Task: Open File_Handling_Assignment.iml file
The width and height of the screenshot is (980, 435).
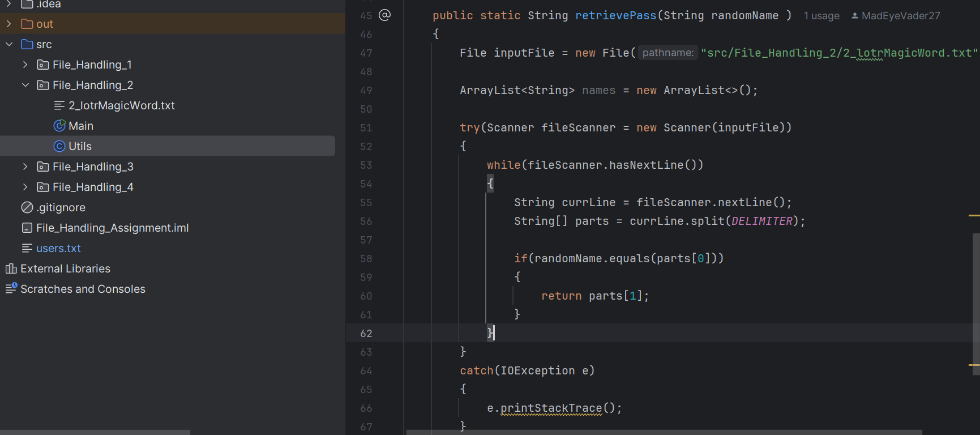Action: click(112, 228)
